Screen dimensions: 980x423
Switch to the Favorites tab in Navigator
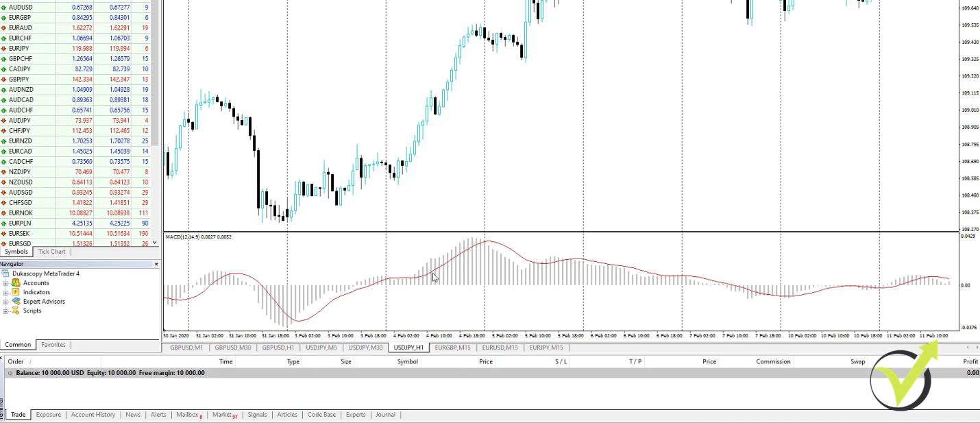tap(53, 344)
